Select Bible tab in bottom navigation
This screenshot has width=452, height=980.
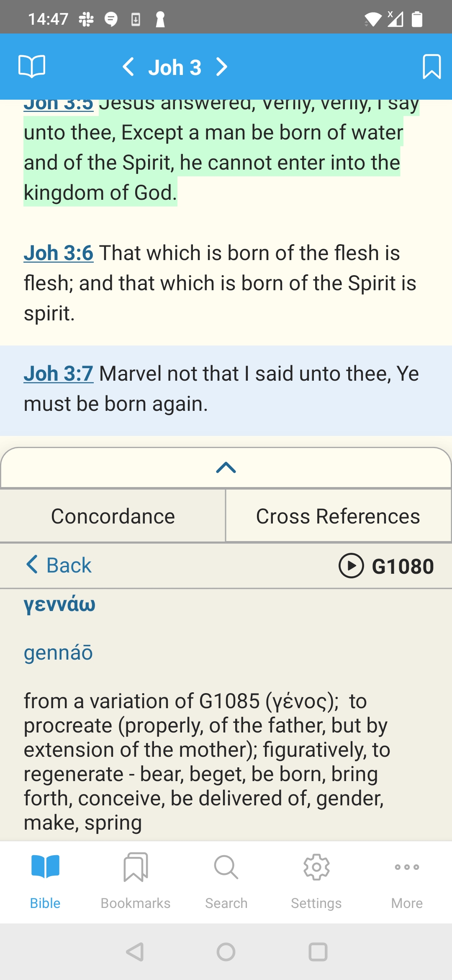(x=45, y=881)
